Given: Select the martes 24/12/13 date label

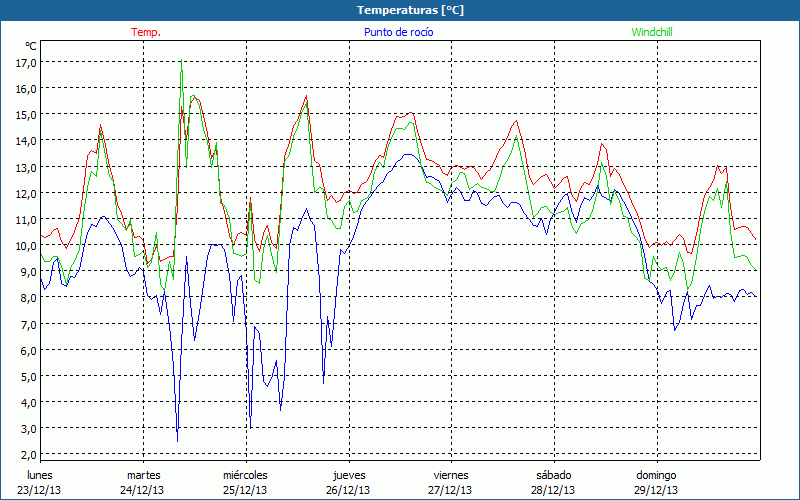Looking at the screenshot, I should point(143,482).
